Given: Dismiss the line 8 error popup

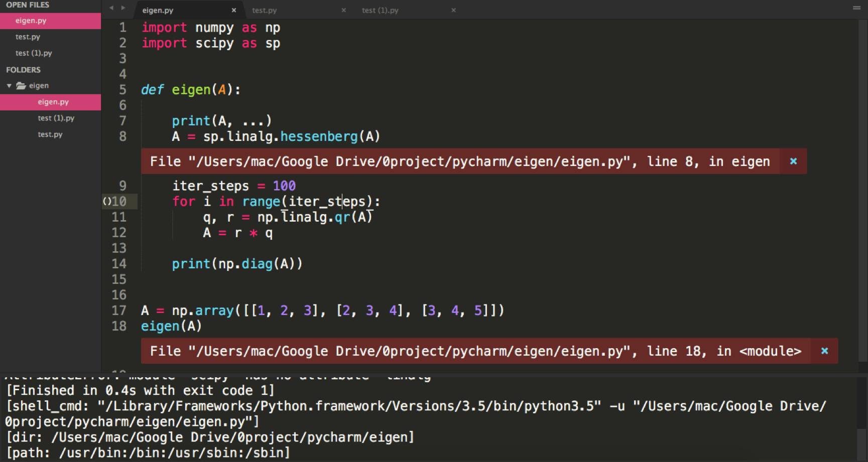Looking at the screenshot, I should click(793, 162).
